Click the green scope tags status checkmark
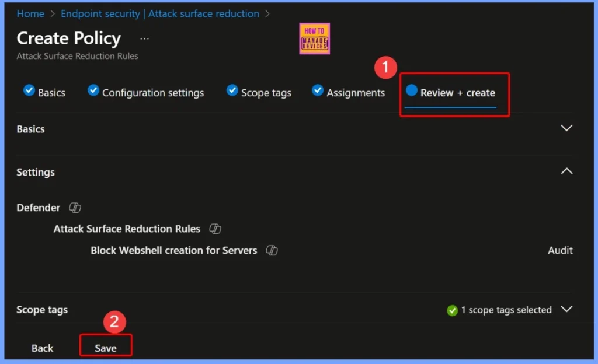 click(x=452, y=310)
